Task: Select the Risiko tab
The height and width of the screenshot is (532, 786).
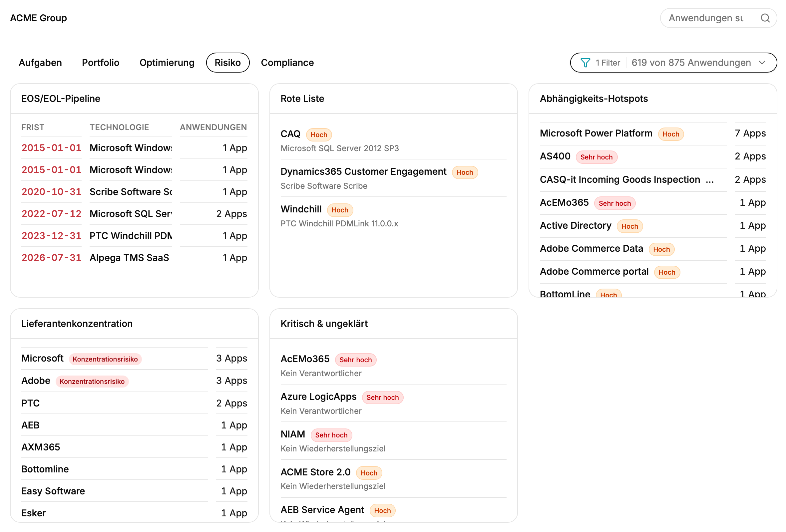Action: 227,63
